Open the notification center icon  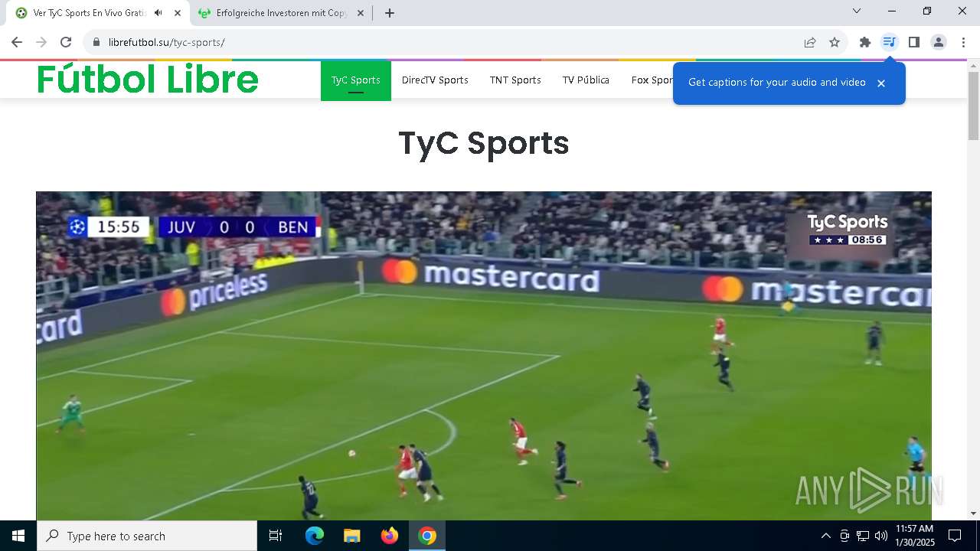pyautogui.click(x=955, y=536)
